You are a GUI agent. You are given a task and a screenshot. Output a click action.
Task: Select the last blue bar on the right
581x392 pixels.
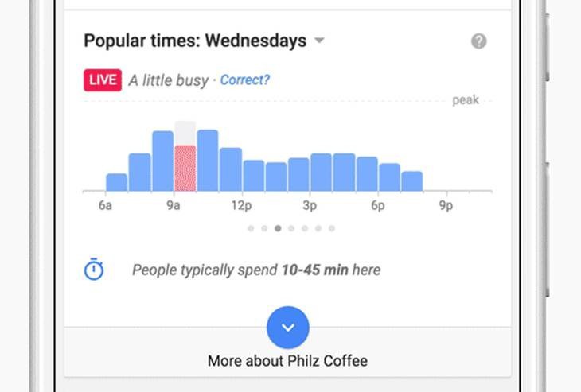coord(412,180)
